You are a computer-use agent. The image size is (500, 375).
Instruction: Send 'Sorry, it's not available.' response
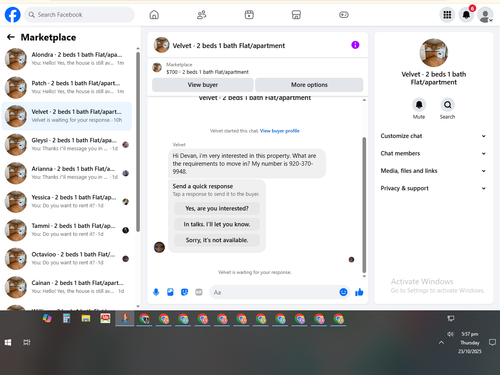pos(217,240)
